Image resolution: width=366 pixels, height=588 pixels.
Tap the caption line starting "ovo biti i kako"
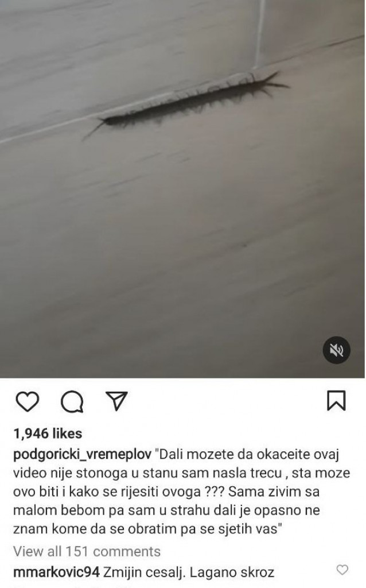click(x=166, y=492)
